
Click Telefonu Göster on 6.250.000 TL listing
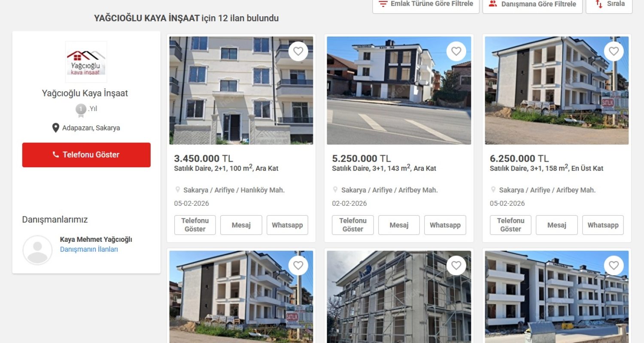510,225
